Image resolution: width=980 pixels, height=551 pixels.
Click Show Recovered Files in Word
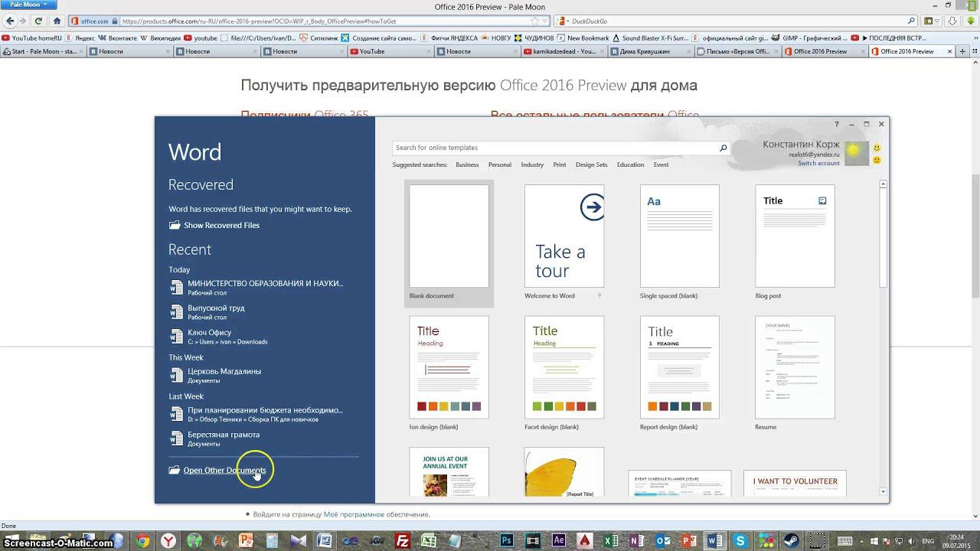point(214,226)
